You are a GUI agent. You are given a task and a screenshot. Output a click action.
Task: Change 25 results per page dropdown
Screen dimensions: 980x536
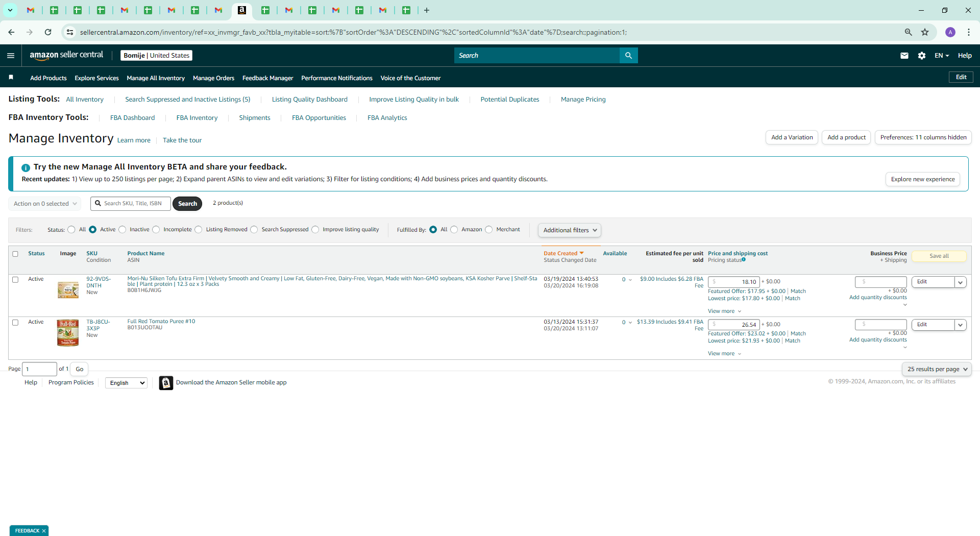pos(937,369)
